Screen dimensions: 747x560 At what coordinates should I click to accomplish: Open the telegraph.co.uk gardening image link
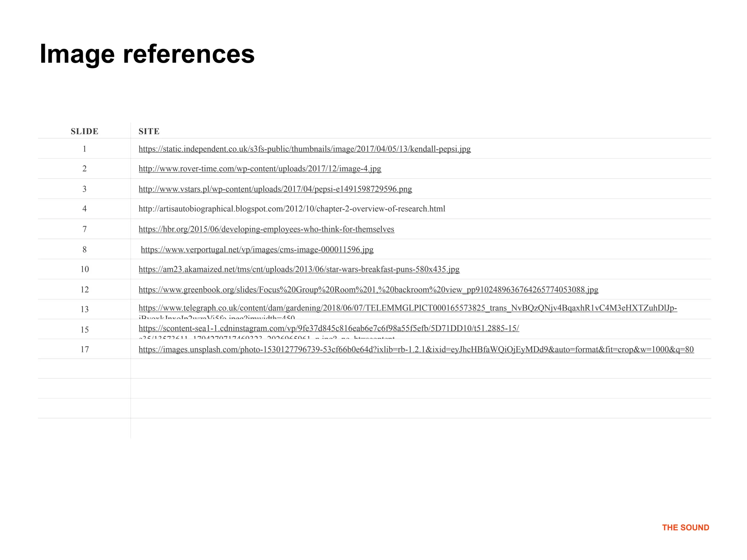(x=408, y=308)
